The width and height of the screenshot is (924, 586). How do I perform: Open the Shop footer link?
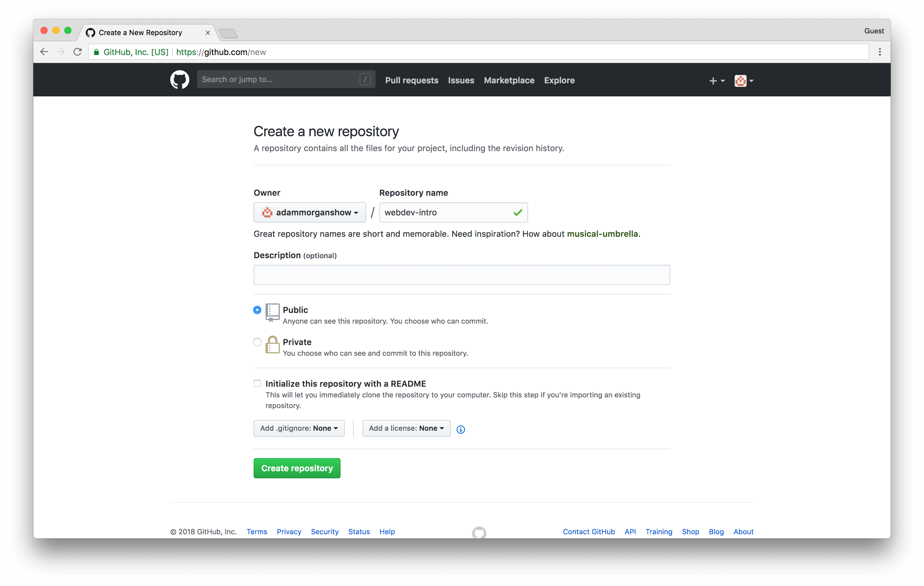pyautogui.click(x=690, y=532)
